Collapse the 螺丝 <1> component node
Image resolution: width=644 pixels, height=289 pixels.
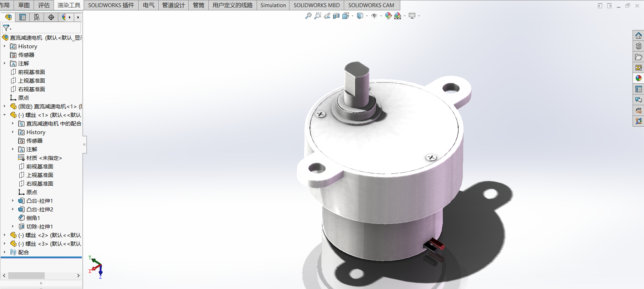[5, 115]
